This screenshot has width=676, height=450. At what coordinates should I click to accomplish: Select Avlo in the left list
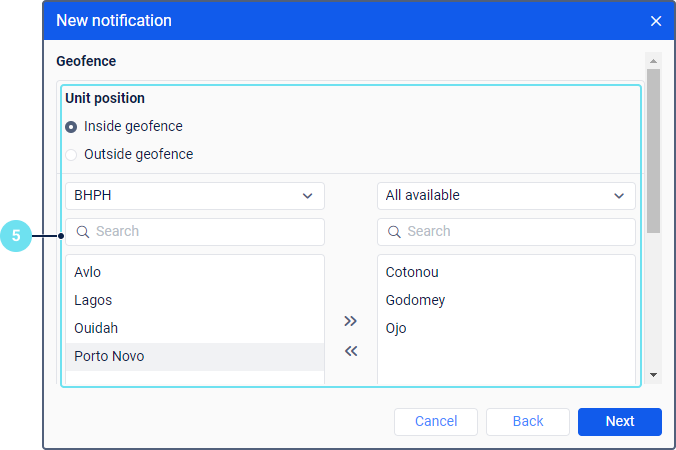coord(88,272)
